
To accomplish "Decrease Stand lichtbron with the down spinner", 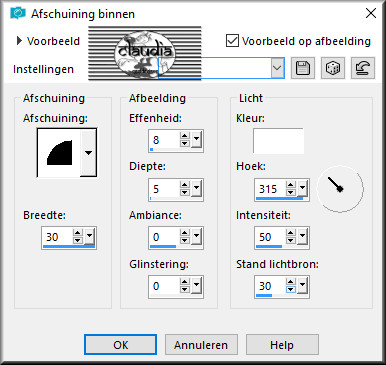I will coord(291,290).
